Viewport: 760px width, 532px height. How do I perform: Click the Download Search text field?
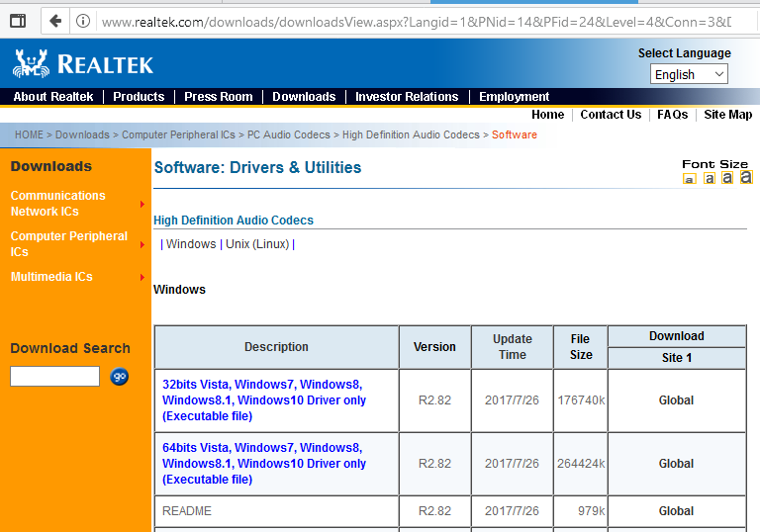click(x=54, y=376)
